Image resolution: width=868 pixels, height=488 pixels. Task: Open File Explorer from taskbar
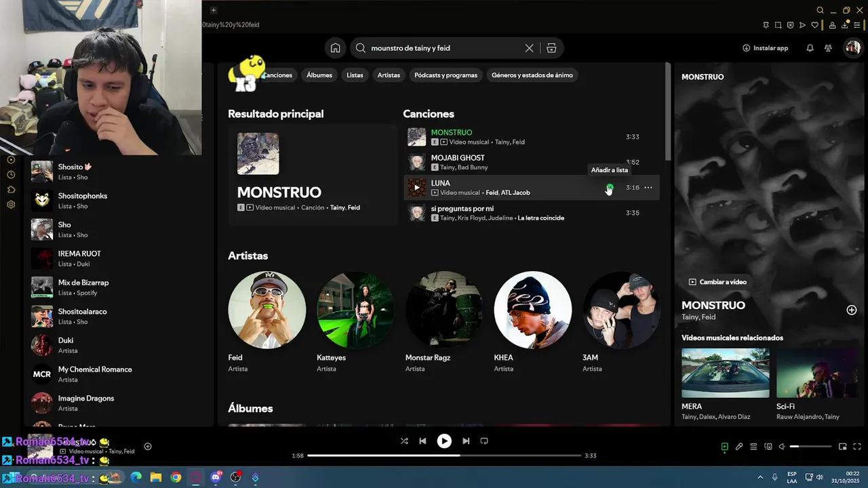[155, 477]
